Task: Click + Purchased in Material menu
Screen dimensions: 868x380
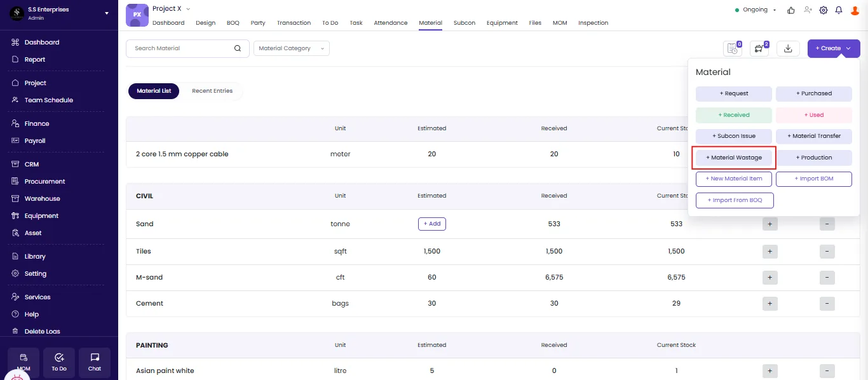Action: tap(814, 94)
